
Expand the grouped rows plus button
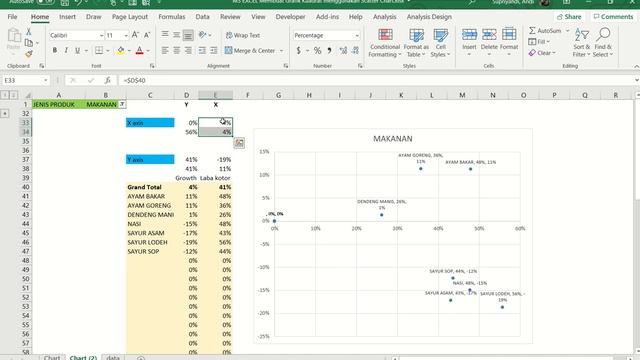(5, 113)
